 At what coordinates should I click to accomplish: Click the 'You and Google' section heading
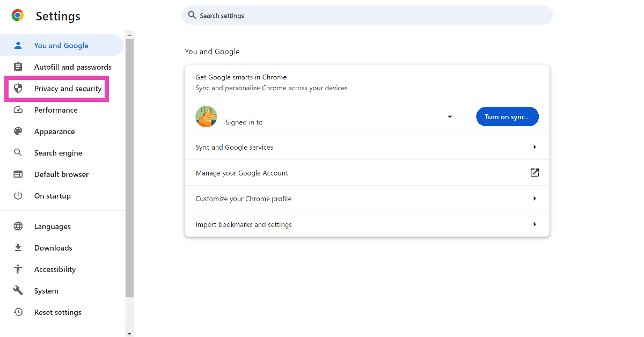pos(212,52)
